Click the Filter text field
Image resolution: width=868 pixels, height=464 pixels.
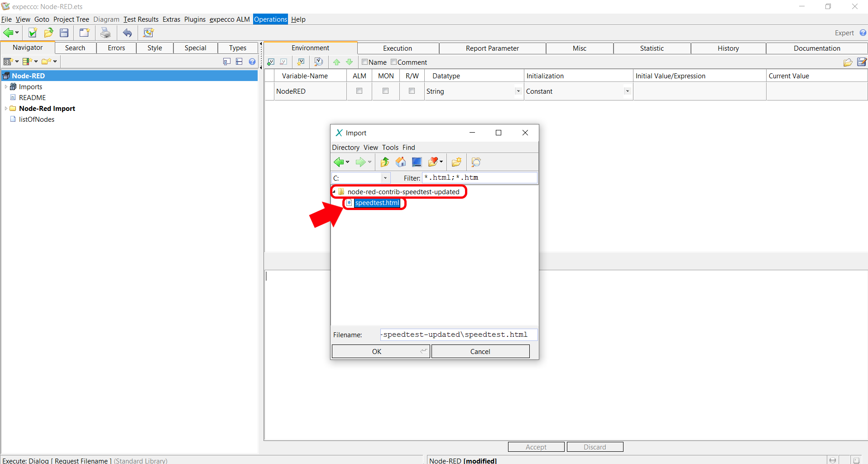[480, 177]
